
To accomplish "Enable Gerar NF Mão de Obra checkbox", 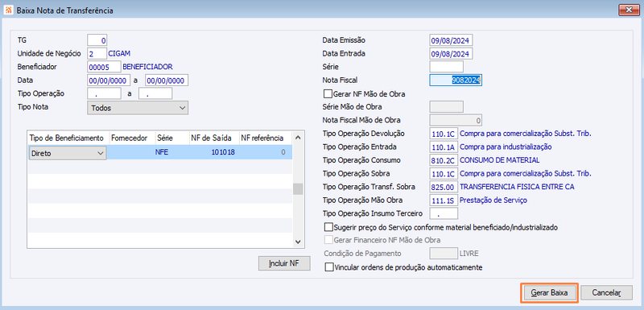I will click(x=328, y=94).
